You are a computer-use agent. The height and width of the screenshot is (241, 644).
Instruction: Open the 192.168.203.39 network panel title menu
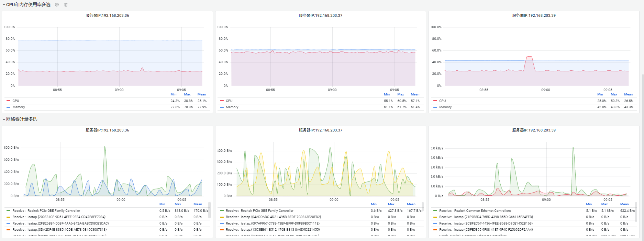tap(534, 130)
